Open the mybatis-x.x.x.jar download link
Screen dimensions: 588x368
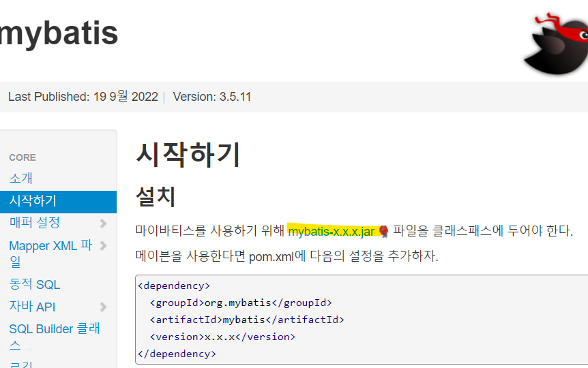(331, 231)
